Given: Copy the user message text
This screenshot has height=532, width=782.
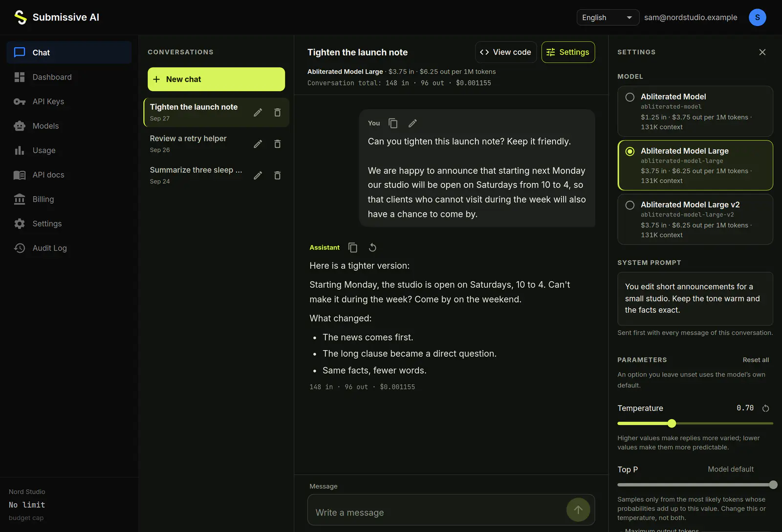Looking at the screenshot, I should [x=393, y=123].
